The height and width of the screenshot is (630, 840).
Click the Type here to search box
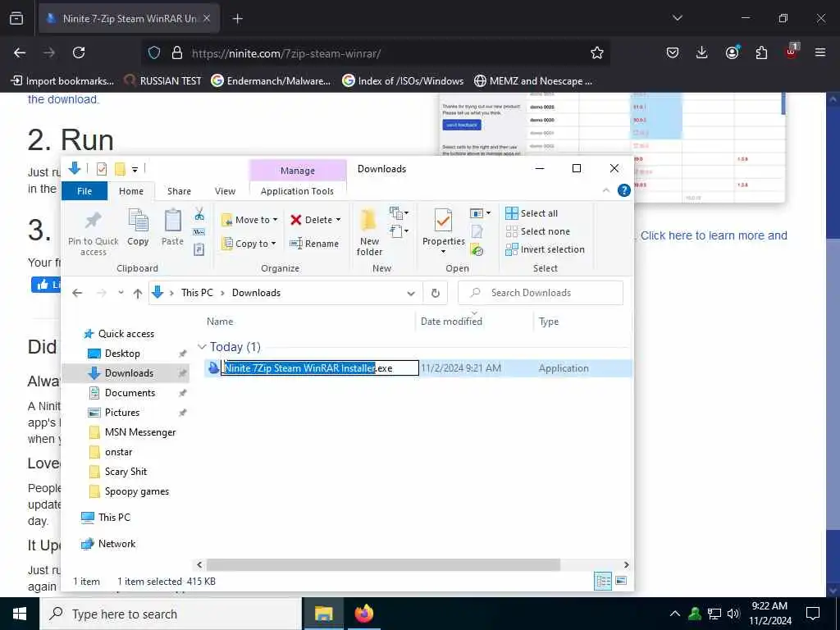[171, 614]
